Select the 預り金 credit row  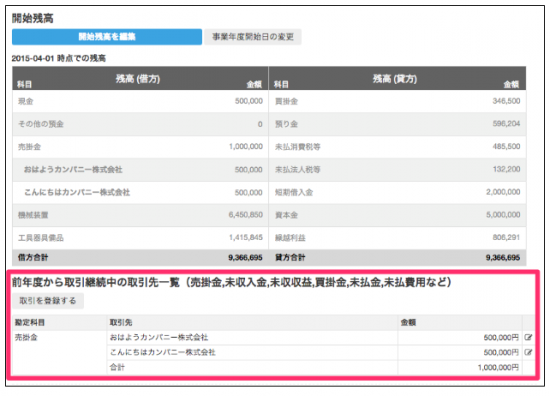tap(397, 124)
